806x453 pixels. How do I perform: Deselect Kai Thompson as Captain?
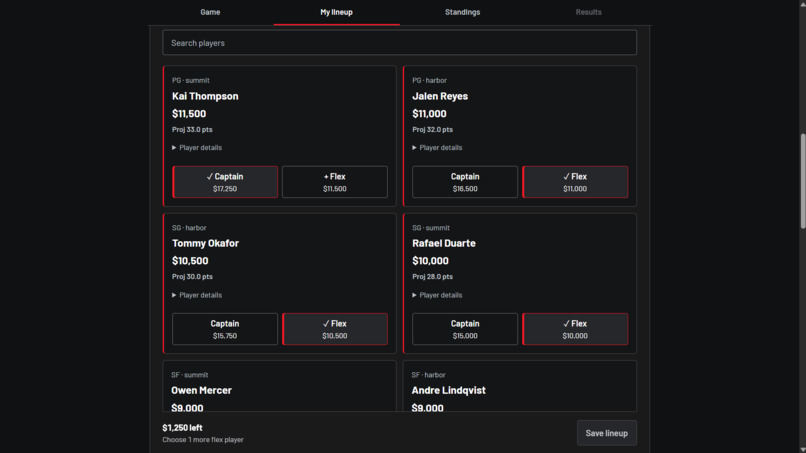225,182
